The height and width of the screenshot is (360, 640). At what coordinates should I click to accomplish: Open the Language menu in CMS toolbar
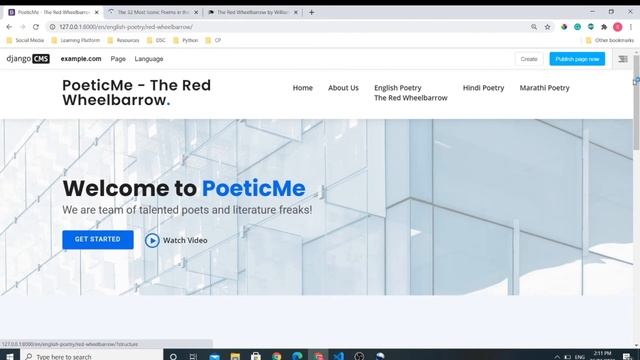(x=149, y=59)
